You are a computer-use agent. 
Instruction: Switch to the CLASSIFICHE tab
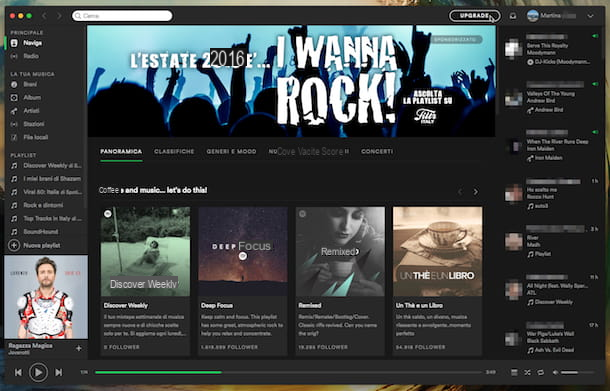(x=174, y=151)
